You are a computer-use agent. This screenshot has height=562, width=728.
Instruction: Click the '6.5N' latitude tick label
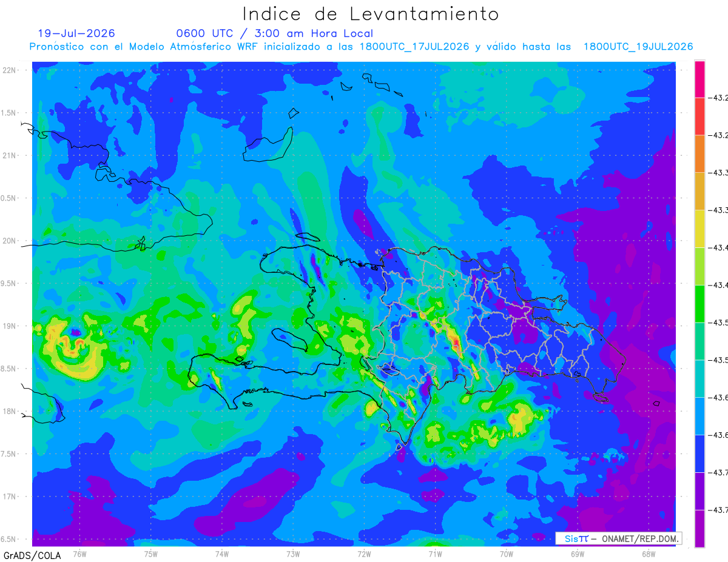pos(8,540)
